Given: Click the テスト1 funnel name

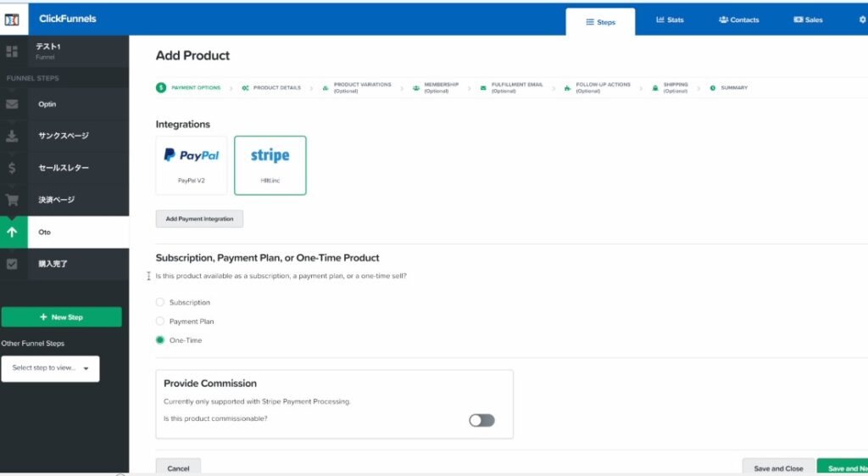Looking at the screenshot, I should point(48,47).
